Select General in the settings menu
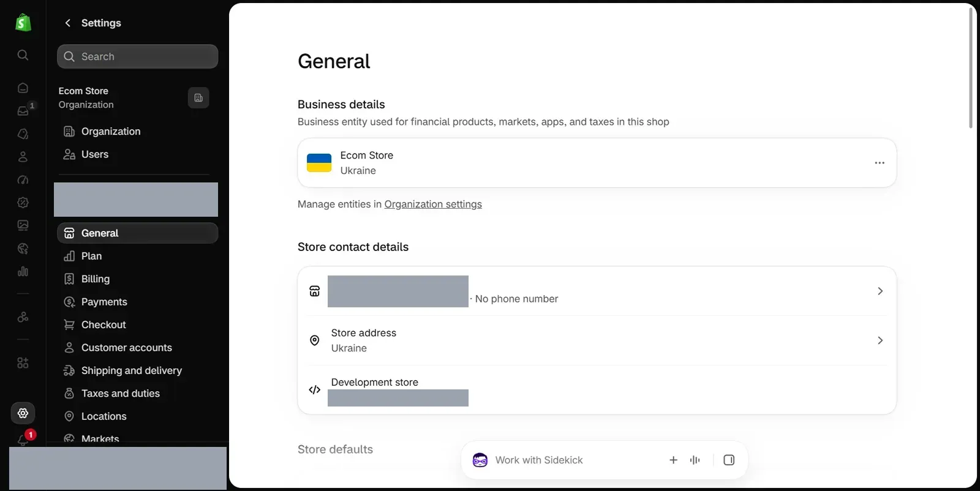This screenshot has width=980, height=491. (138, 233)
